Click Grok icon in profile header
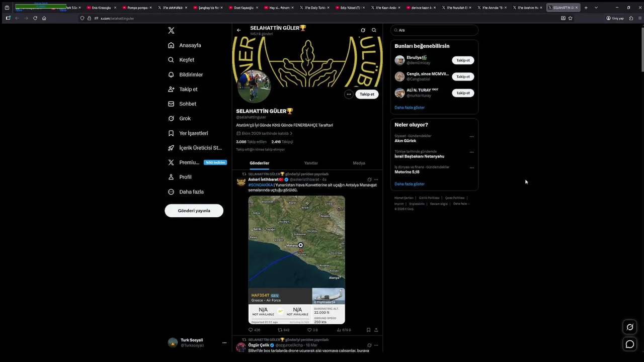 tap(363, 30)
